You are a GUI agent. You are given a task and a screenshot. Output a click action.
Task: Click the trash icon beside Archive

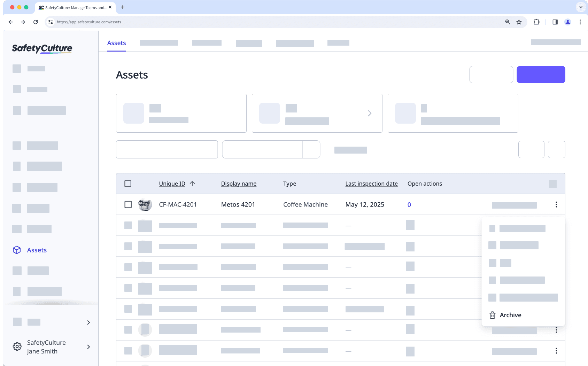492,315
